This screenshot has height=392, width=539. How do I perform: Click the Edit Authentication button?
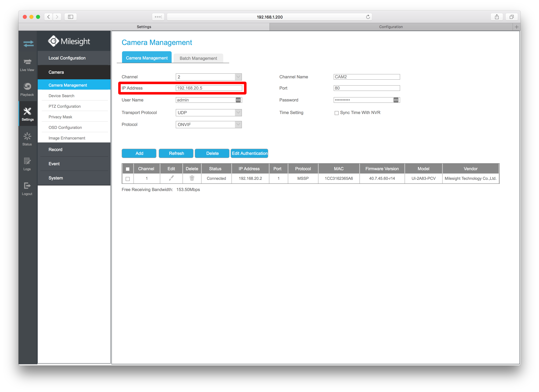[249, 153]
